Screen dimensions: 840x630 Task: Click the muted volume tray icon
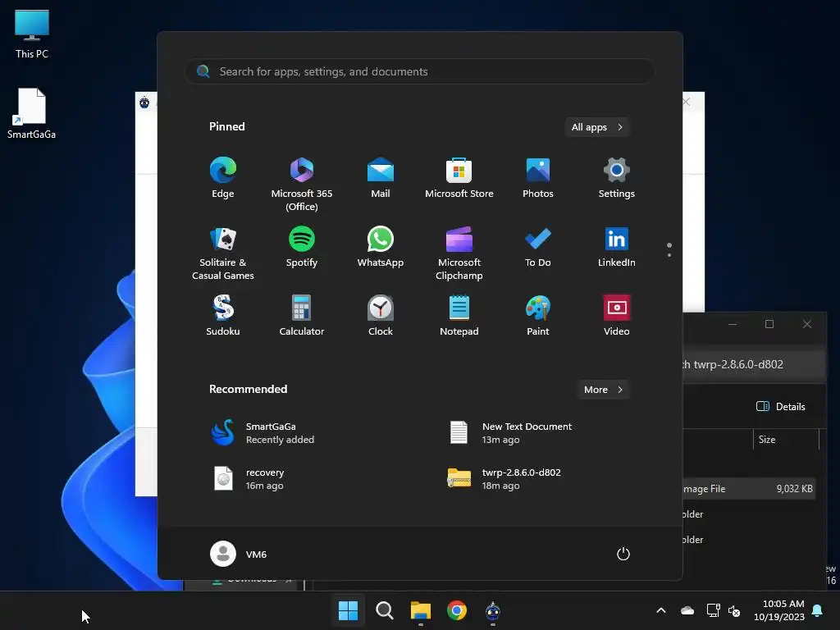734,610
